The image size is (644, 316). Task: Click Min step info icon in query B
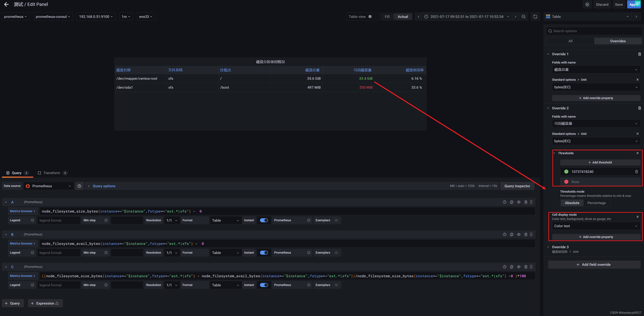click(106, 253)
